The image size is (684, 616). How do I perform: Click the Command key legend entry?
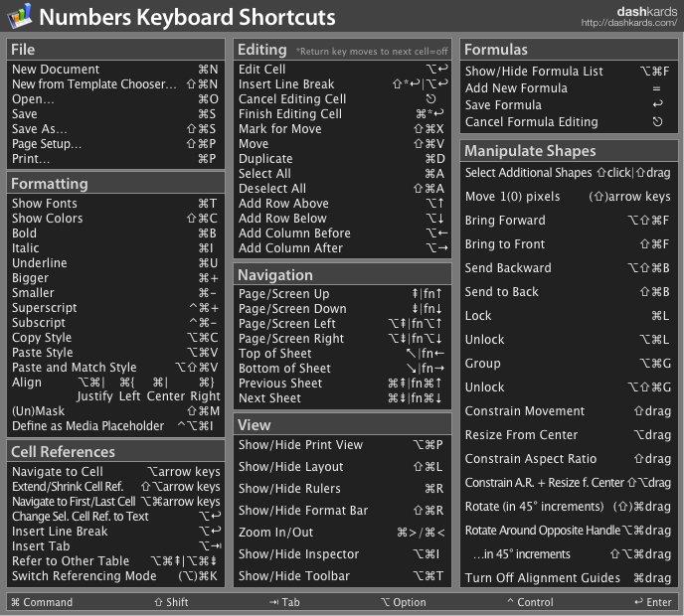point(42,602)
